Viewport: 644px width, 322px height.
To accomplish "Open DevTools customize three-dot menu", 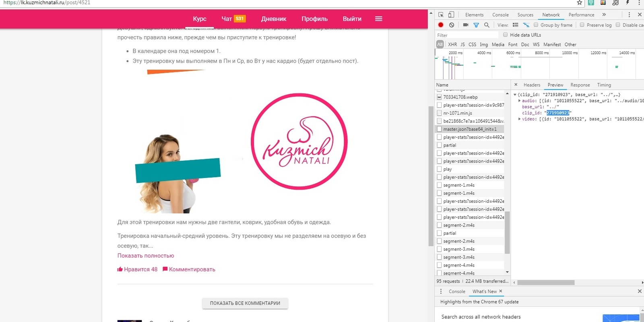I will point(629,14).
